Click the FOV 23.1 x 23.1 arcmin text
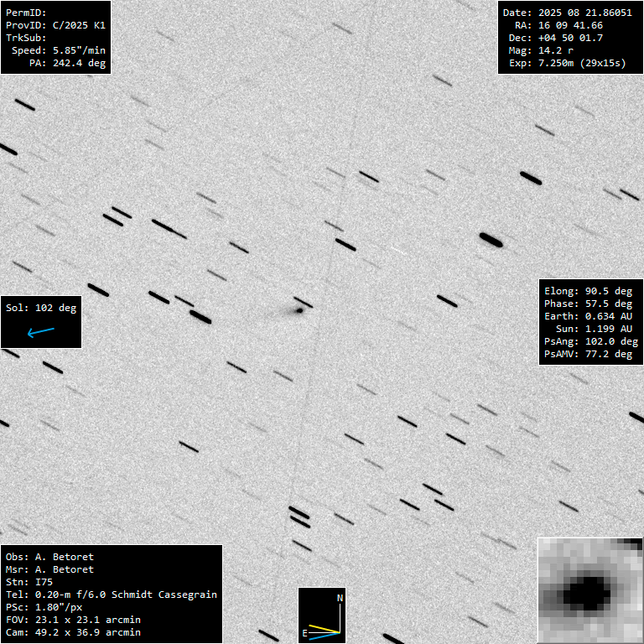This screenshot has width=644, height=644. (73, 620)
